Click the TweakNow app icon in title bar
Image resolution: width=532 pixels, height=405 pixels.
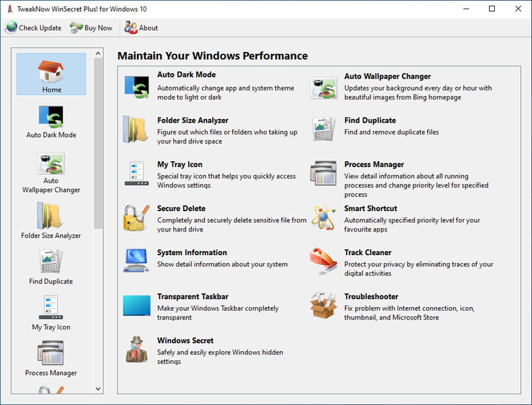(10, 9)
